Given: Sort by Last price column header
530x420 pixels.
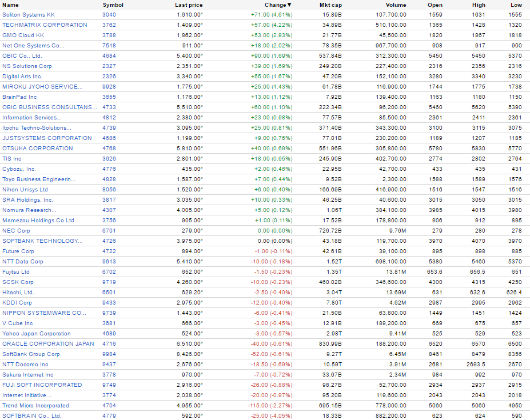Looking at the screenshot, I should pos(189,5).
